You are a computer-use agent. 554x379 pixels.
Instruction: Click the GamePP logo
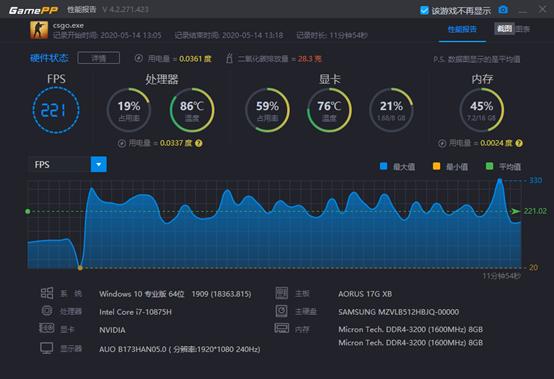click(33, 10)
